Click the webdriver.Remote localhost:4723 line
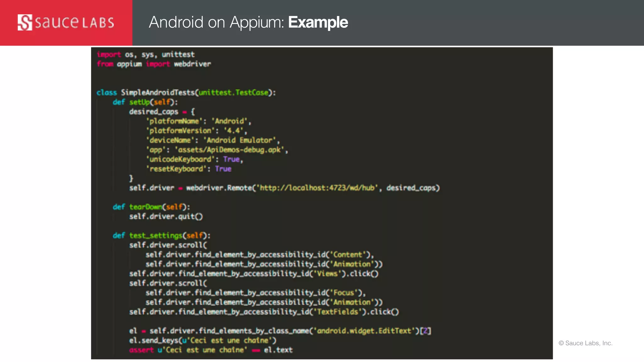The width and height of the screenshot is (644, 362). point(285,188)
